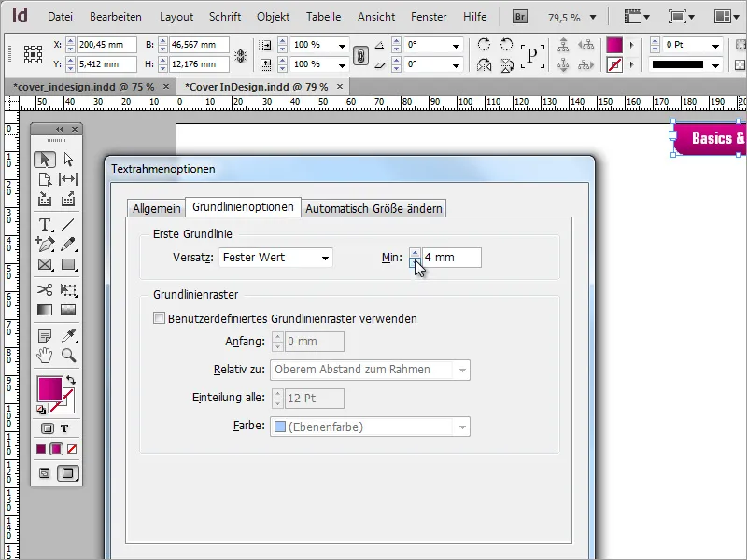Open the view options dropdown in application bar

click(x=637, y=17)
